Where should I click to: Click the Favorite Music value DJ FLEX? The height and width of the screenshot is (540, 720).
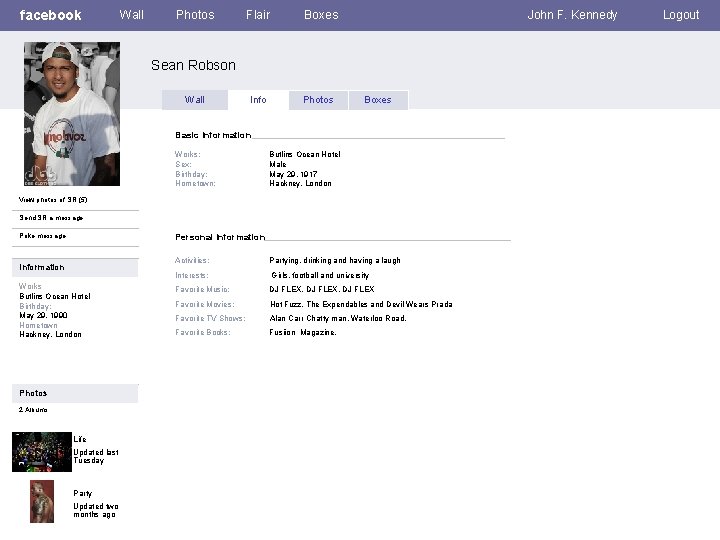322,289
